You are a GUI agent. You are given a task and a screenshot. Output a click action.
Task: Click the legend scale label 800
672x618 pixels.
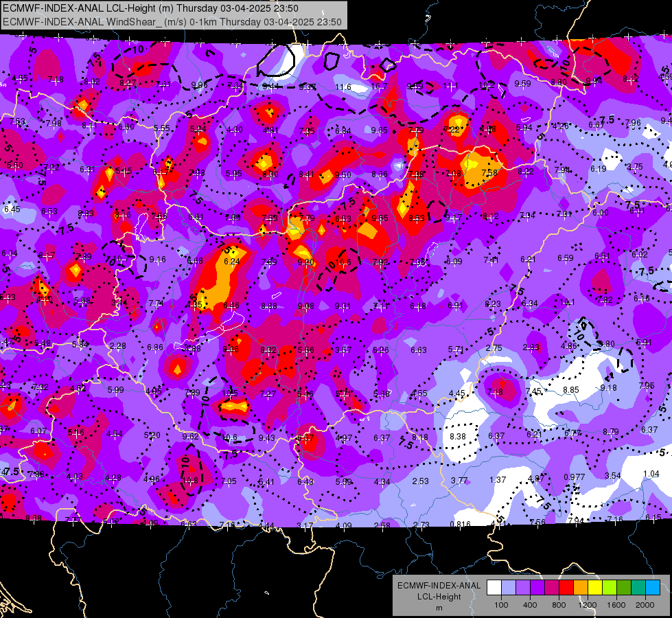(559, 605)
